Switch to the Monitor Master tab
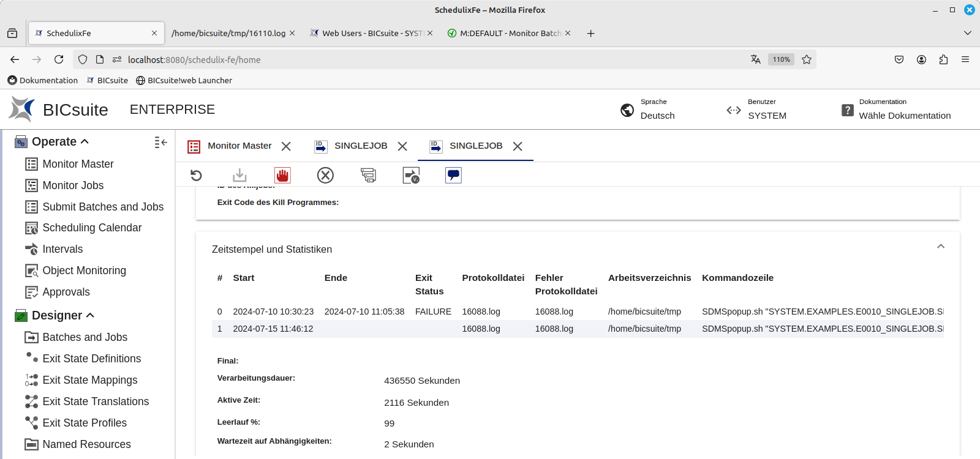This screenshot has height=459, width=980. [239, 146]
